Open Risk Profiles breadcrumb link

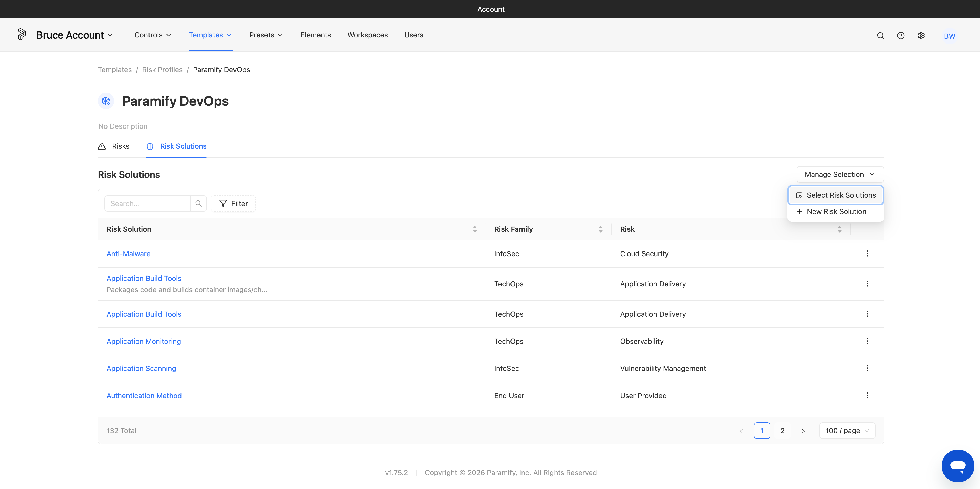pos(163,70)
